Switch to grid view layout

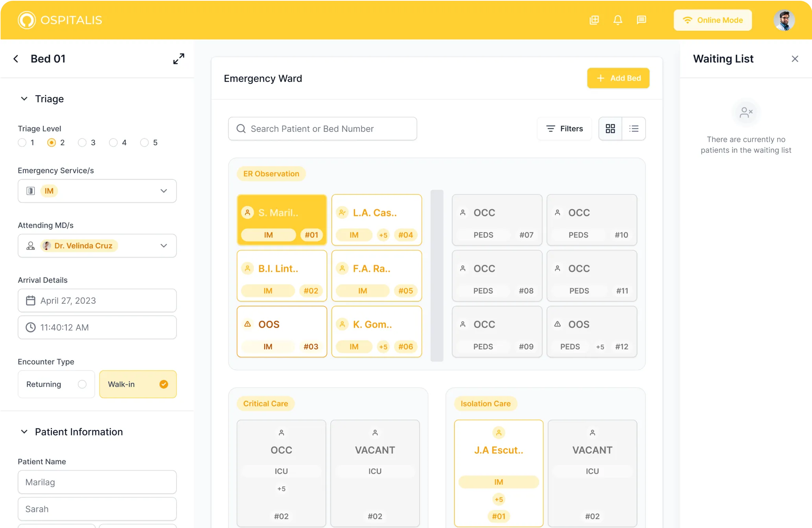tap(610, 129)
